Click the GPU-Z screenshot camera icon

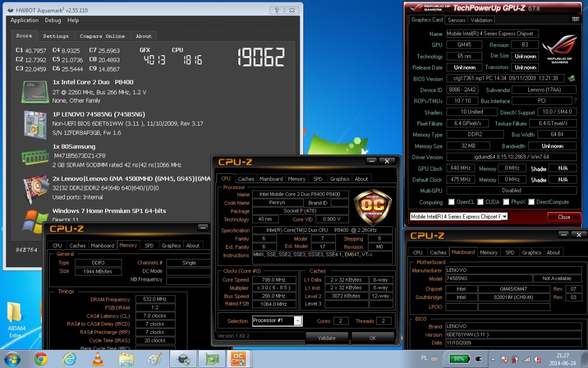575,19
